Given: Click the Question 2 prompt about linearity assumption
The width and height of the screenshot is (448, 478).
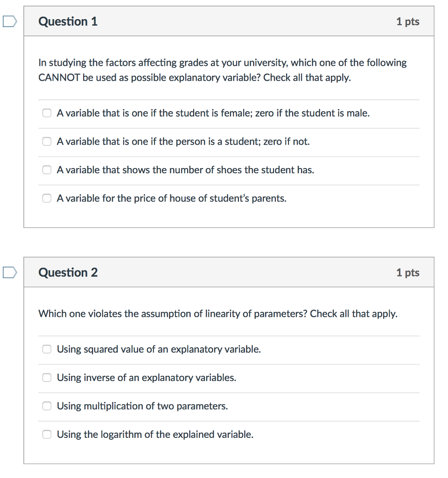Looking at the screenshot, I should click(x=217, y=314).
